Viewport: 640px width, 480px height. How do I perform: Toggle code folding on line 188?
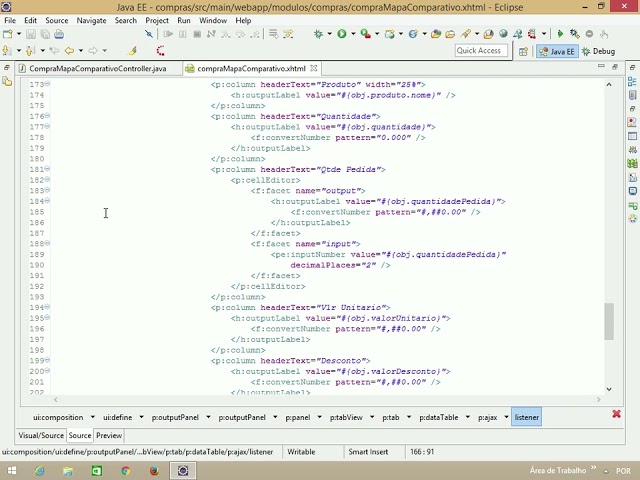click(x=47, y=243)
